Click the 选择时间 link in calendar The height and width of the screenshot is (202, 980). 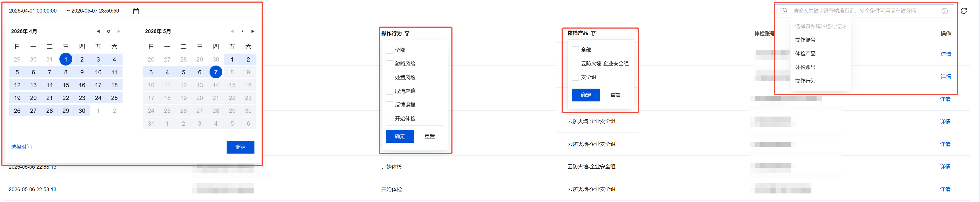[x=21, y=147]
